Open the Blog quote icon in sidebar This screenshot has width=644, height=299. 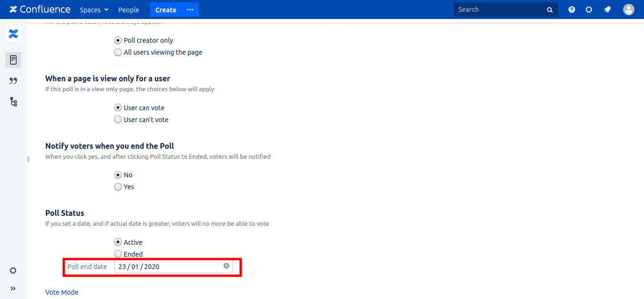click(13, 81)
